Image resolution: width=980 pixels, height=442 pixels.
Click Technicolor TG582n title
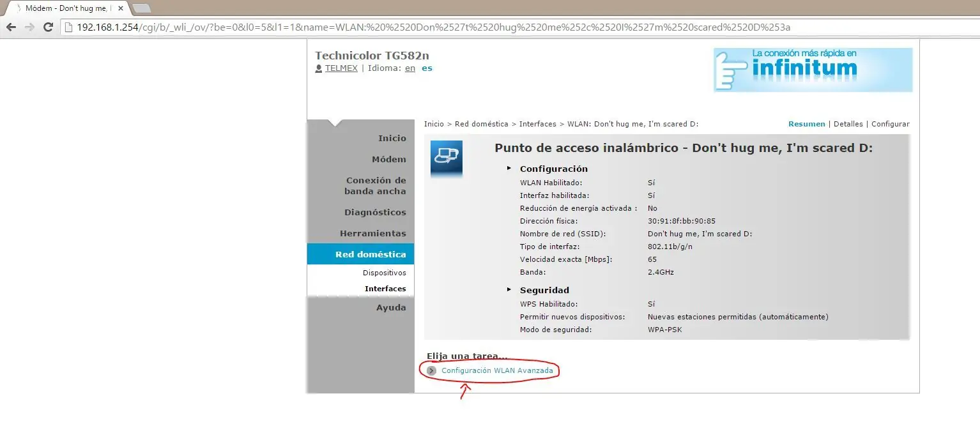[372, 56]
